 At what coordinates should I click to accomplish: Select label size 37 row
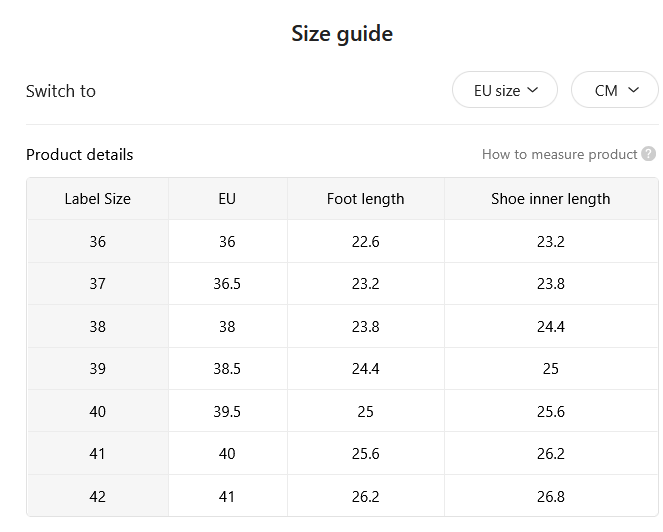pos(342,284)
